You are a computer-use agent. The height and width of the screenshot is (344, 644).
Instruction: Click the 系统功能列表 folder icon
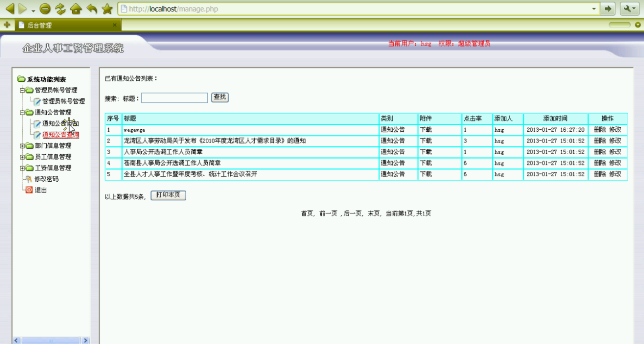pyautogui.click(x=21, y=79)
